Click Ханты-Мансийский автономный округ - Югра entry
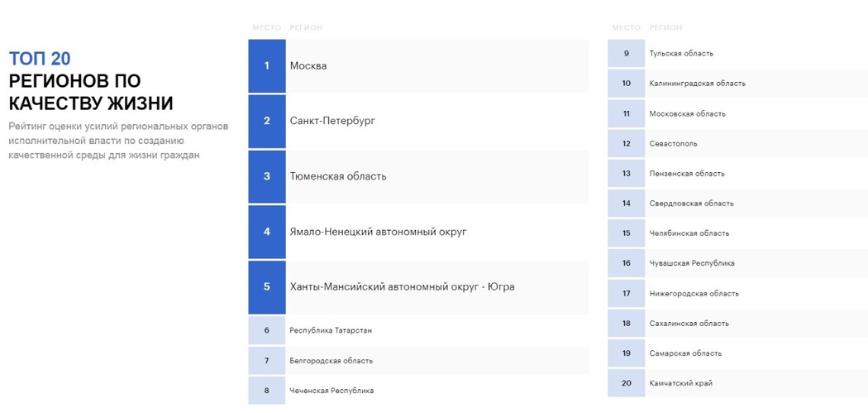Viewport: 868px width, 413px height. [418, 287]
